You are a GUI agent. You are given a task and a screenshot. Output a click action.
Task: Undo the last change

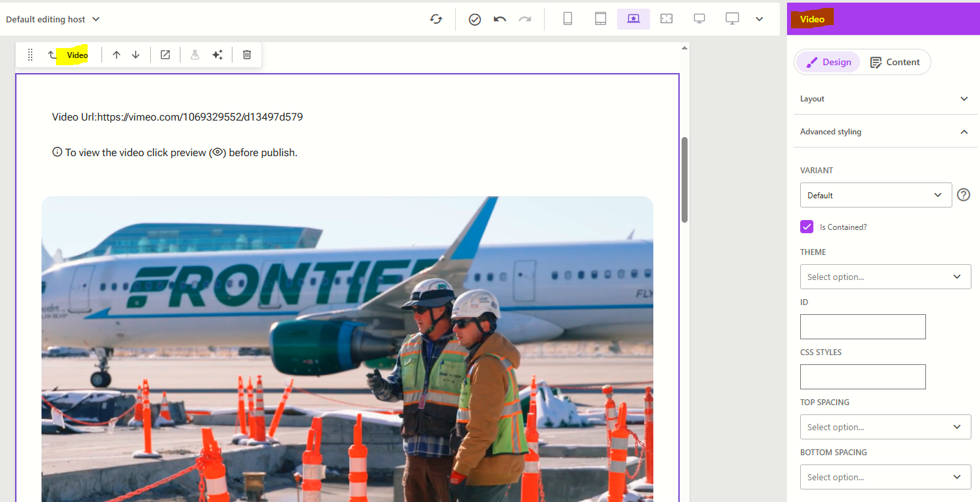point(499,19)
